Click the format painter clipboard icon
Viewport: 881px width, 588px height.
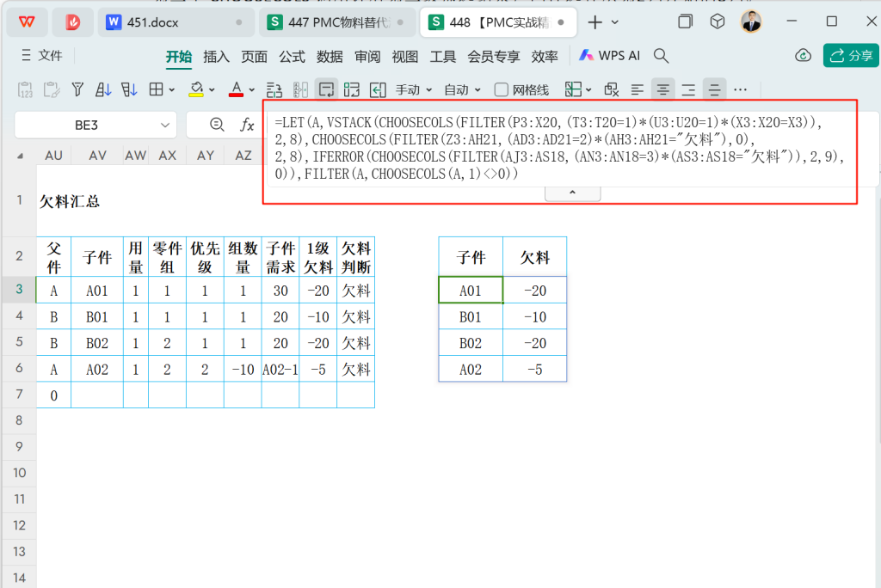[x=51, y=90]
